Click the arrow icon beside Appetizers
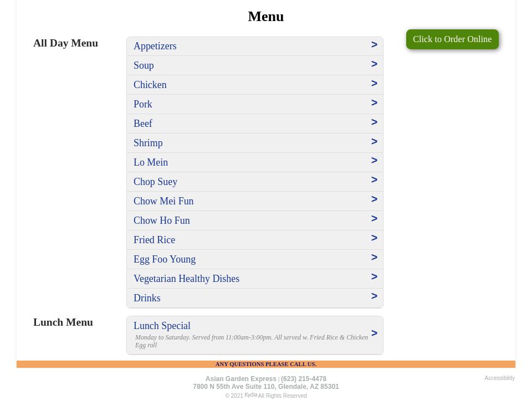The height and width of the screenshot is (411, 532). [374, 45]
